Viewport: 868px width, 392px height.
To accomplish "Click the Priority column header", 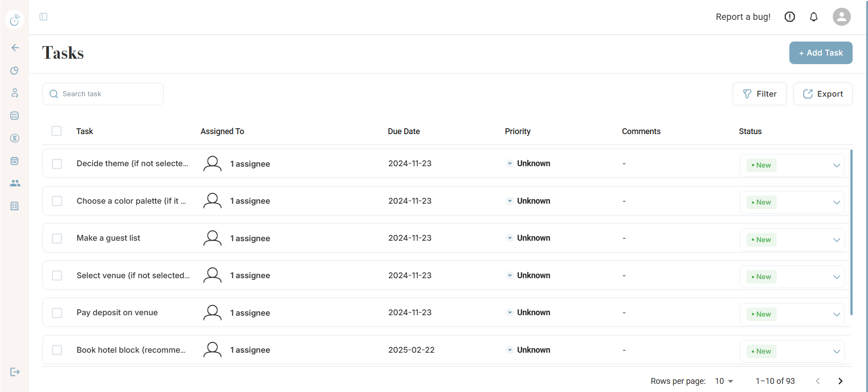I will 518,131.
